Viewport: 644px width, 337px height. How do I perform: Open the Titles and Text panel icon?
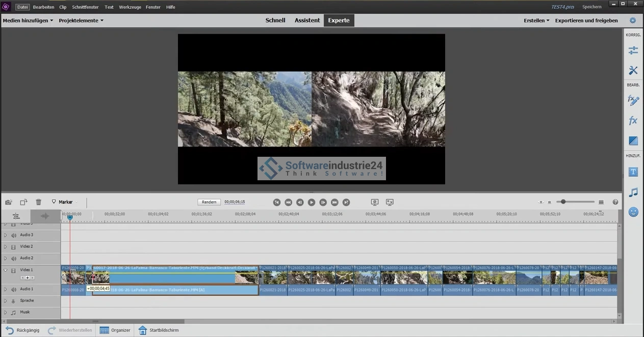point(633,172)
